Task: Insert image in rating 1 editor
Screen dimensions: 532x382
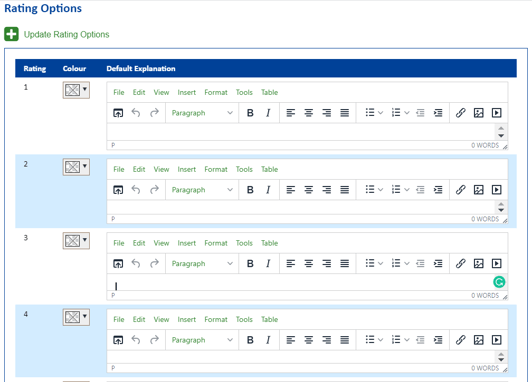Action: pos(478,113)
